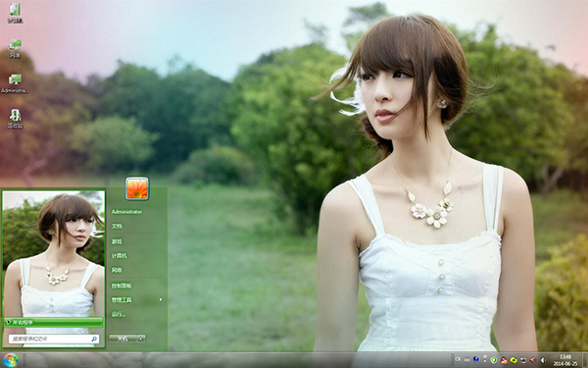The width and height of the screenshot is (588, 368).
Task: Click the girl photo in Start menu panel
Action: pos(54,253)
